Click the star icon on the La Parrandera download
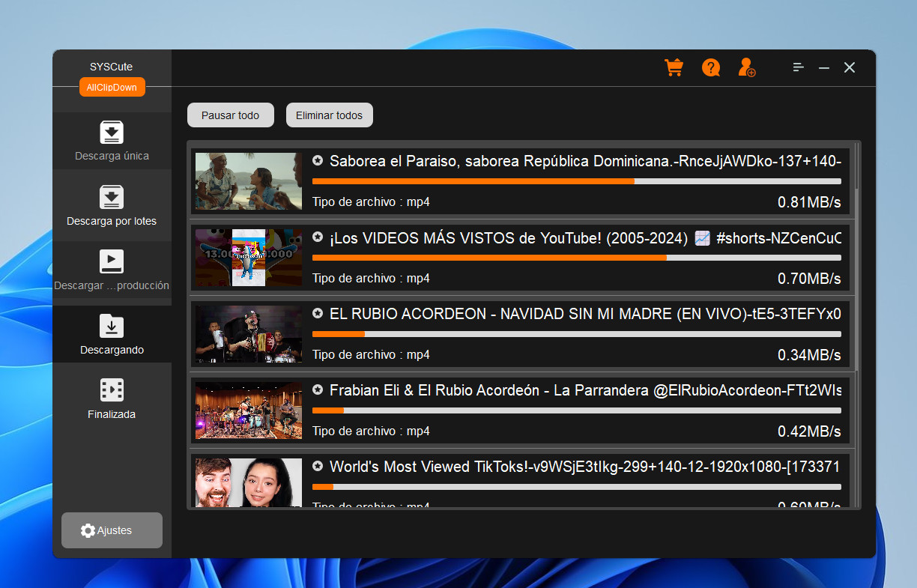This screenshot has height=588, width=917. 317,389
